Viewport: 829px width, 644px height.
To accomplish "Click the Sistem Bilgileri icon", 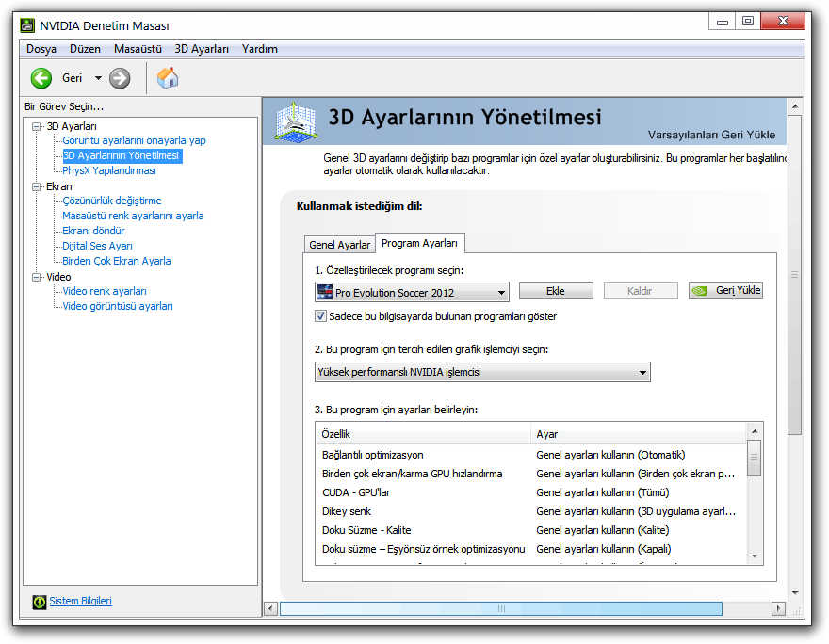I will coord(39,602).
